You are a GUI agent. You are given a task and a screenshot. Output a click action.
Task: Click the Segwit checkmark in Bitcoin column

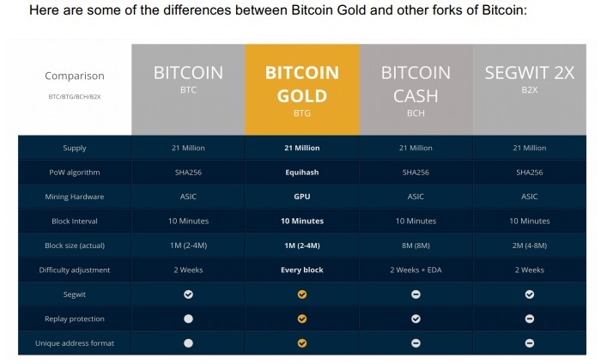click(188, 294)
